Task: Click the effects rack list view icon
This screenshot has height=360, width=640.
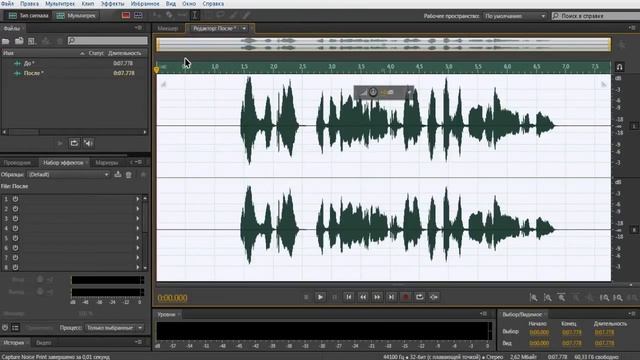Action: [x=16, y=328]
